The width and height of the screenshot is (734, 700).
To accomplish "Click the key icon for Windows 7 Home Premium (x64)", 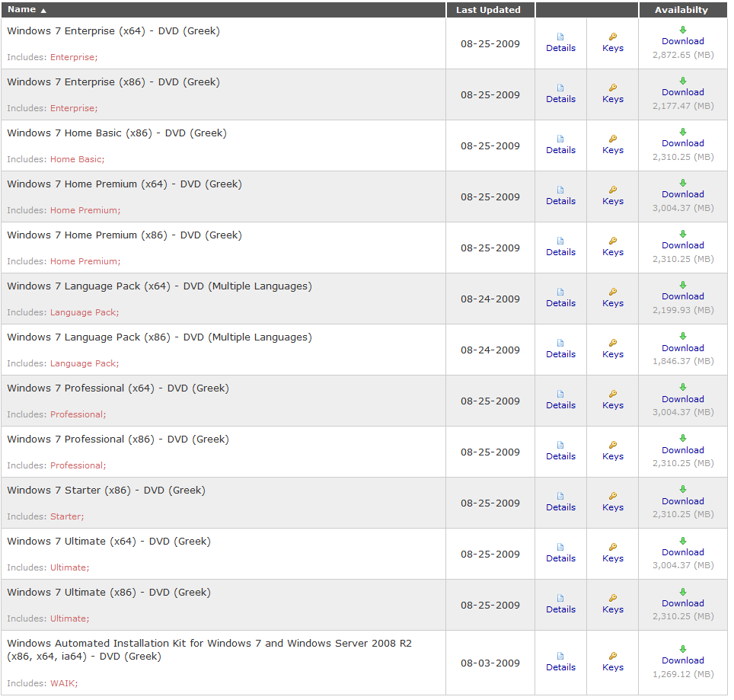I will coord(612,190).
